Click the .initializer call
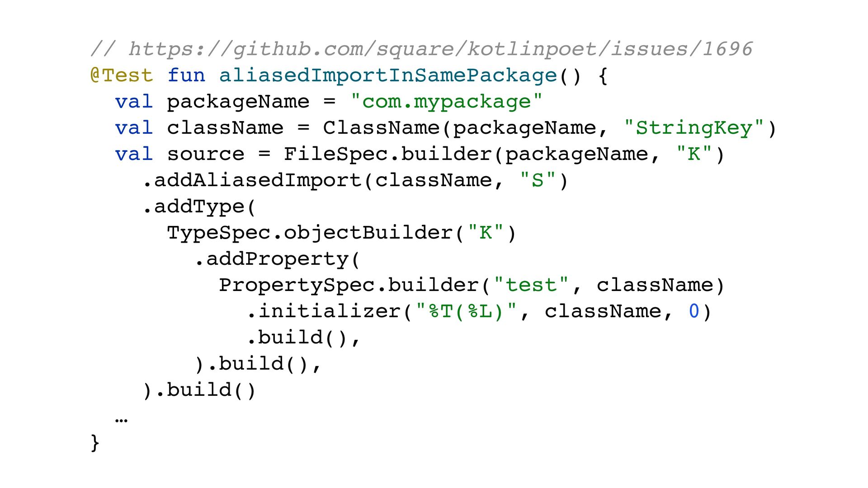The height and width of the screenshot is (488, 868). tap(324, 311)
